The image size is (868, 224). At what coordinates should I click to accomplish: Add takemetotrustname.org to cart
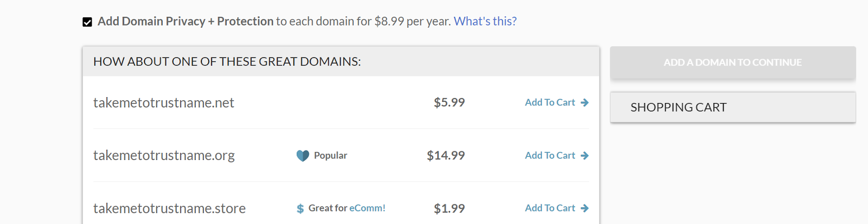550,156
